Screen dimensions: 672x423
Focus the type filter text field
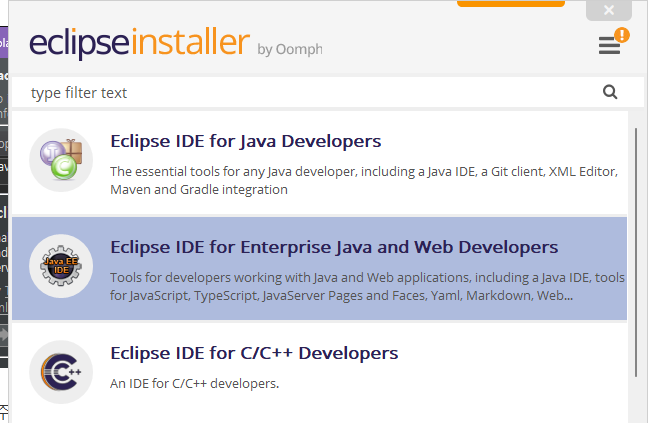coord(328,93)
